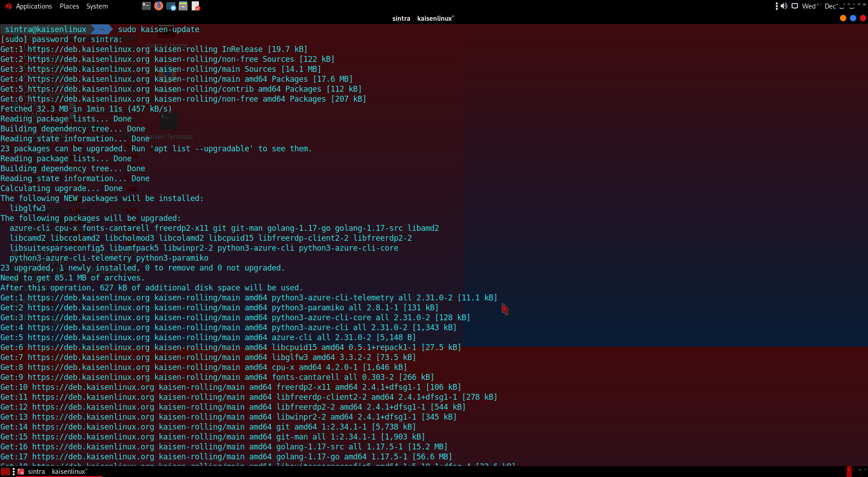Open the System menu

(97, 6)
